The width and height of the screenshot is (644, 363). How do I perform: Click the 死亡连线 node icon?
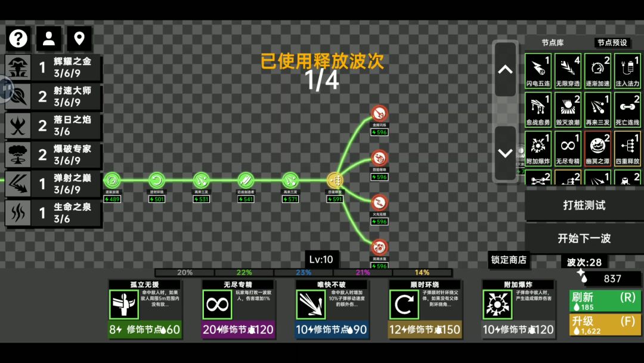click(627, 110)
